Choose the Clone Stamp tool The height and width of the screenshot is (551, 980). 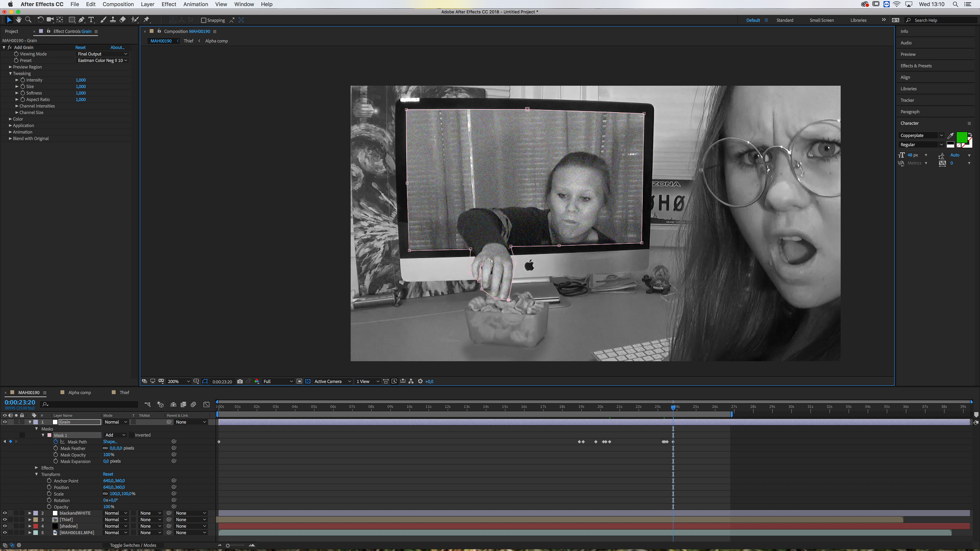coord(113,20)
